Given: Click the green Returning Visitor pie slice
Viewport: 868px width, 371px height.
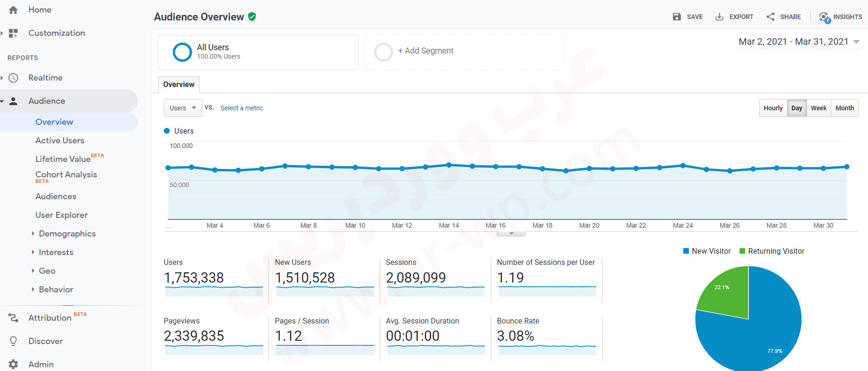Looking at the screenshot, I should coord(727,293).
